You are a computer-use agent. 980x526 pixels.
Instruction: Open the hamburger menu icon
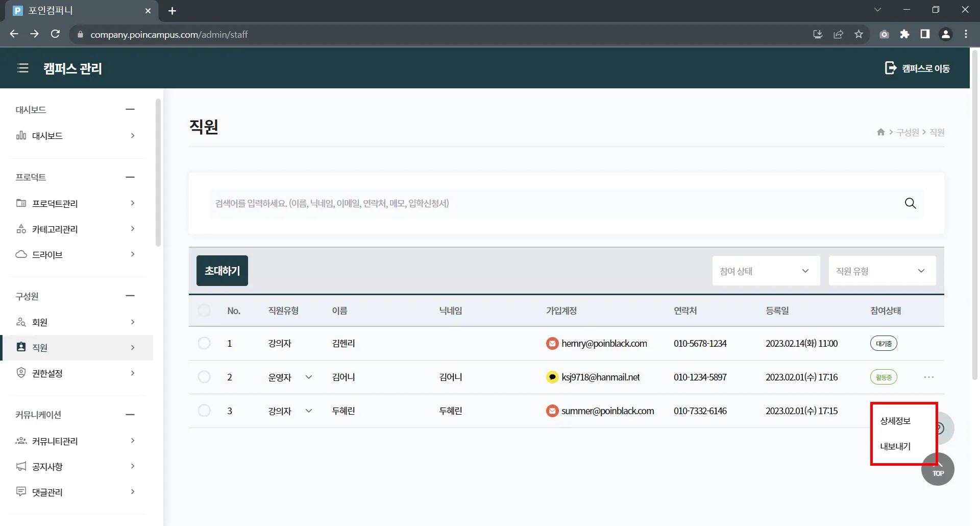tap(23, 68)
